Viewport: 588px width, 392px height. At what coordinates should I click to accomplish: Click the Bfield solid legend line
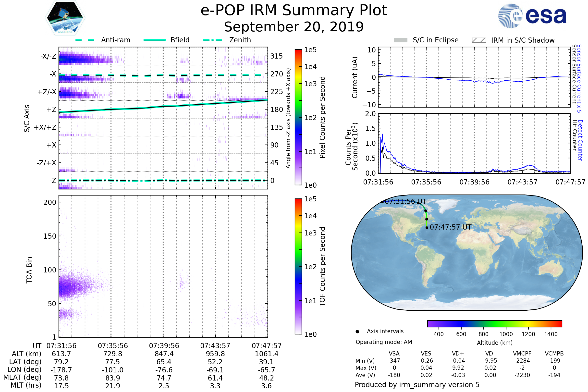[x=155, y=40]
